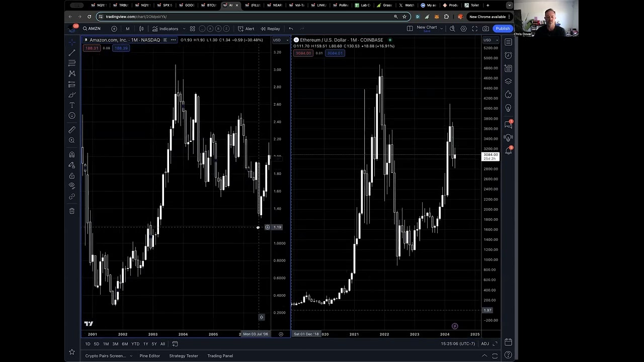Select the Fibonacci retracement tool
The width and height of the screenshot is (644, 362).
pos(72,63)
